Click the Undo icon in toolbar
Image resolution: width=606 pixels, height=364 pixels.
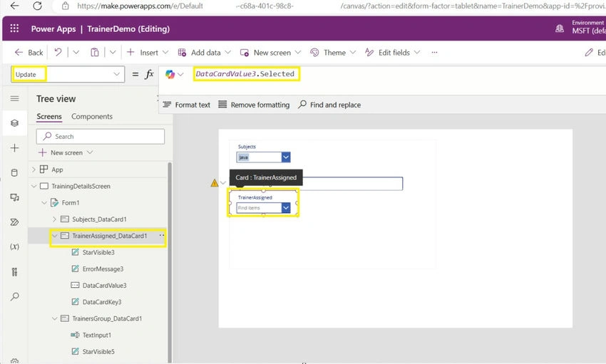[58, 52]
